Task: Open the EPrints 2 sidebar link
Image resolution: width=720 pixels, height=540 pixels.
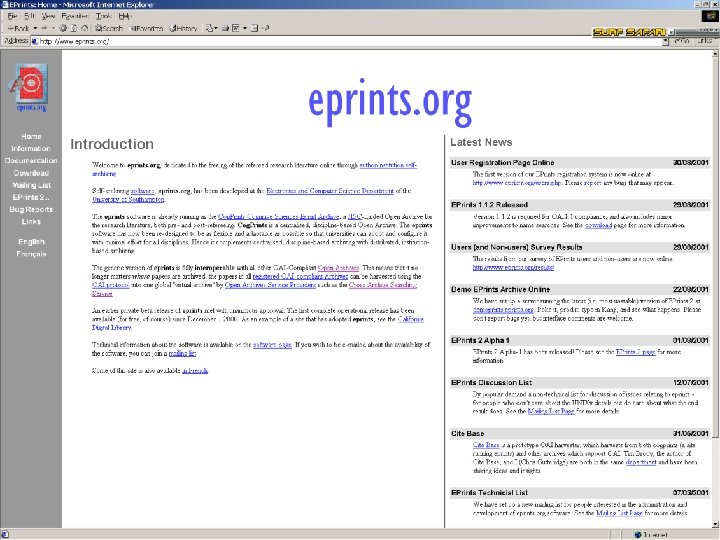Action: click(31, 197)
